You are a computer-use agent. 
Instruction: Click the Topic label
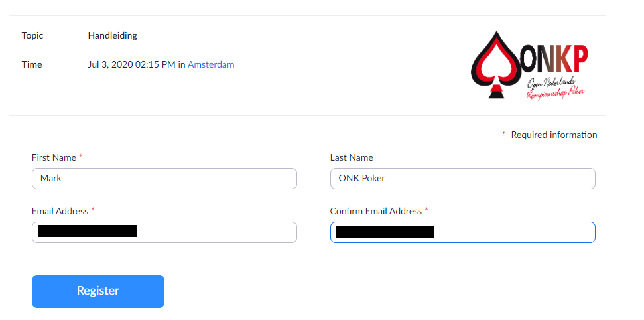pyautogui.click(x=32, y=35)
